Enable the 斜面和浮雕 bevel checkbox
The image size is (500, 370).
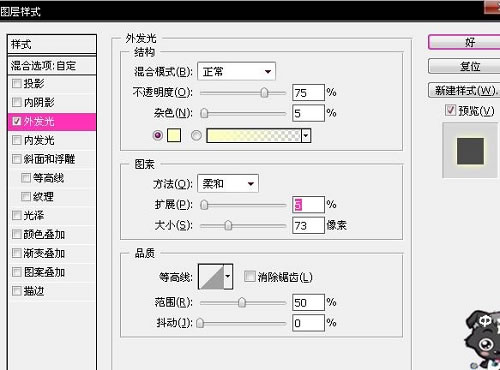17,159
